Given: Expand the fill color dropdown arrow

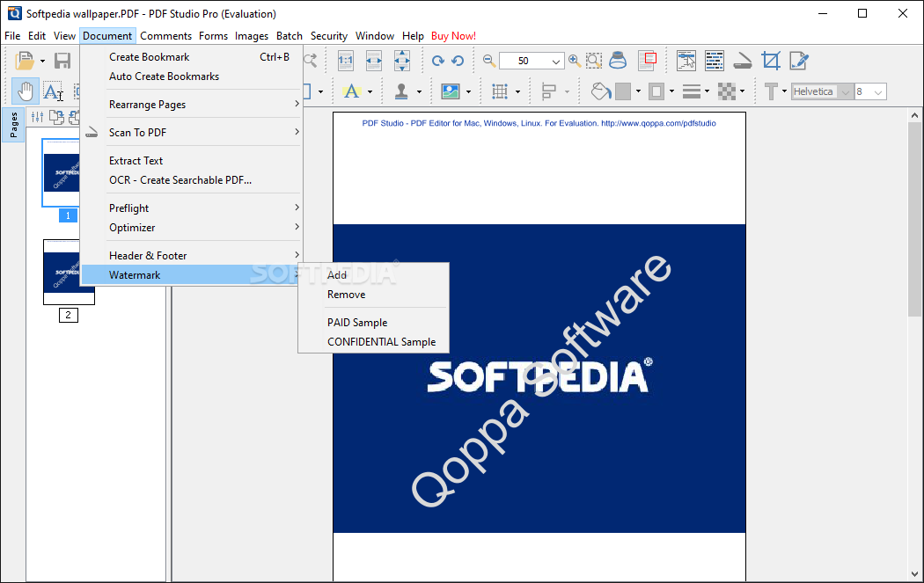Looking at the screenshot, I should coord(638,91).
